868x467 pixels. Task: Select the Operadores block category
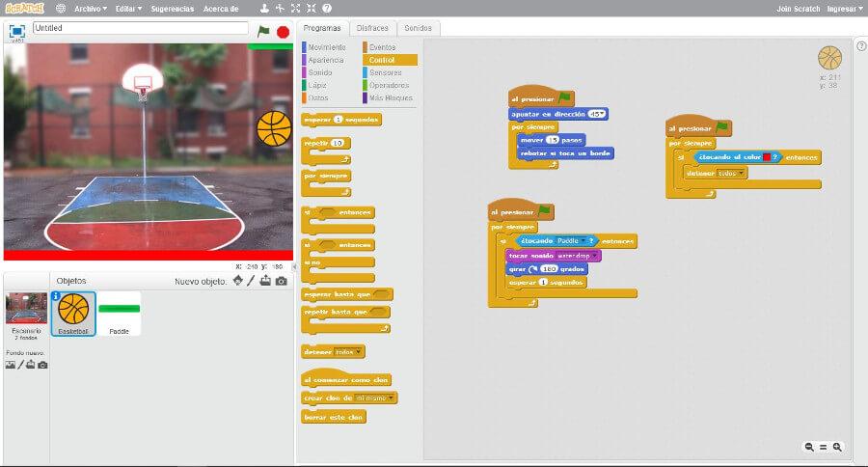pos(390,85)
